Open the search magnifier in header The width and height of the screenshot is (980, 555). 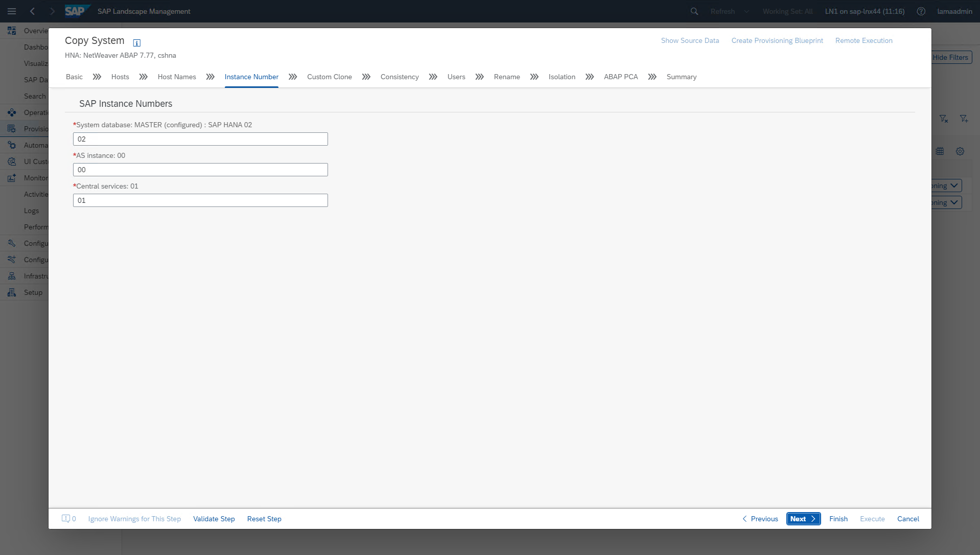pyautogui.click(x=694, y=11)
